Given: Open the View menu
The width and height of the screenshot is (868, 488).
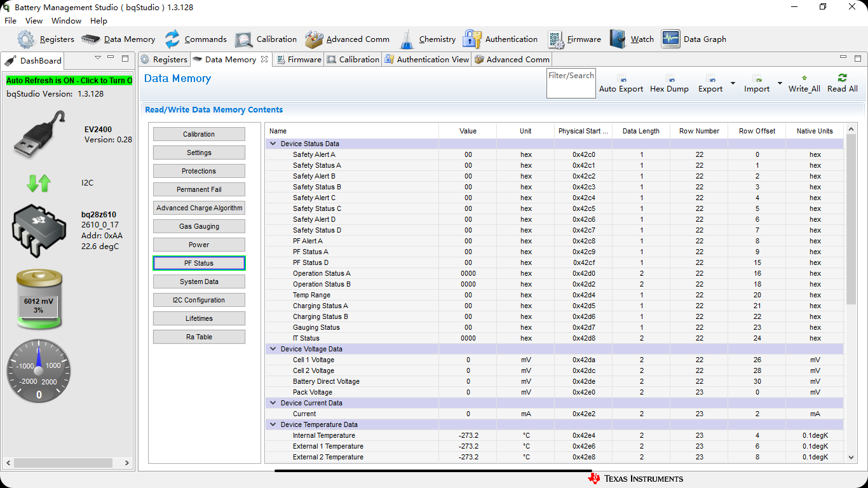Looking at the screenshot, I should coord(34,21).
